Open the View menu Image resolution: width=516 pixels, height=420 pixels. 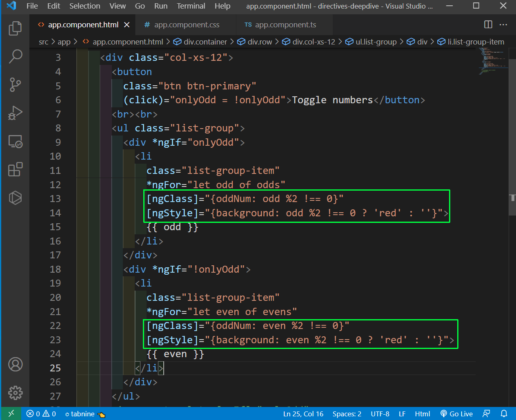[118, 6]
